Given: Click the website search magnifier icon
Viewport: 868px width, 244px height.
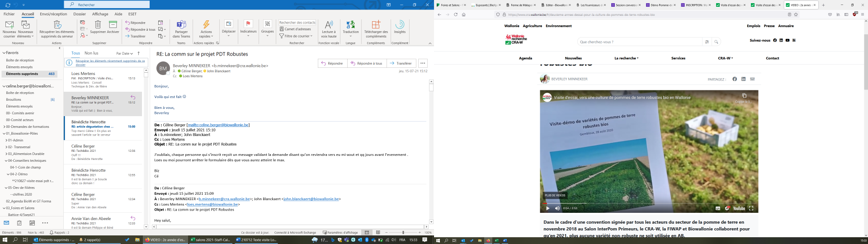Looking at the screenshot, I should pos(716,42).
